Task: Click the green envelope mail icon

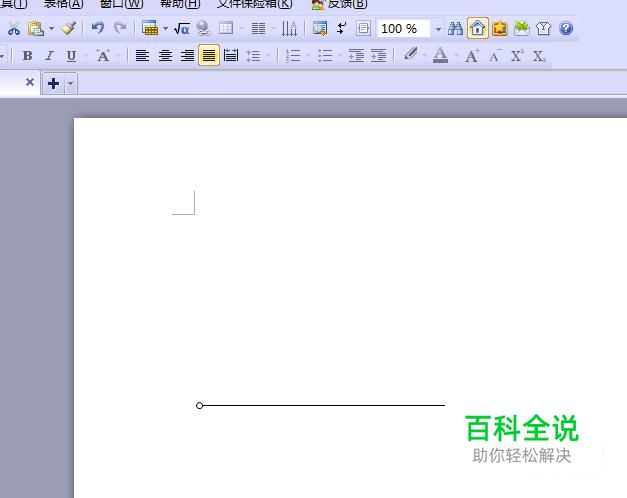Action: [522, 28]
